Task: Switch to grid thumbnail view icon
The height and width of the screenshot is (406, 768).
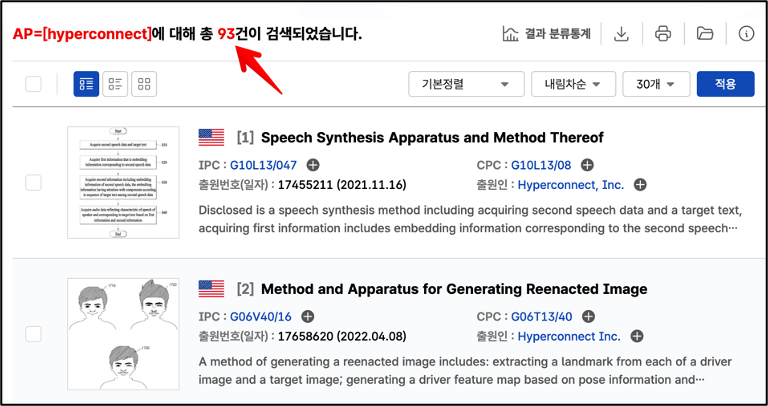Action: (x=144, y=84)
